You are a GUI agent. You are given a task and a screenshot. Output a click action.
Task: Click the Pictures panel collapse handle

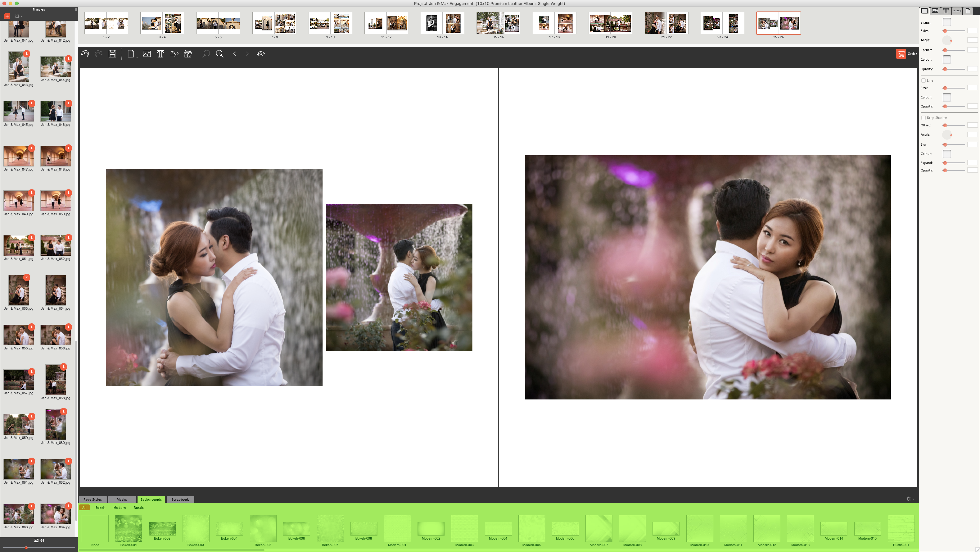point(76,9)
